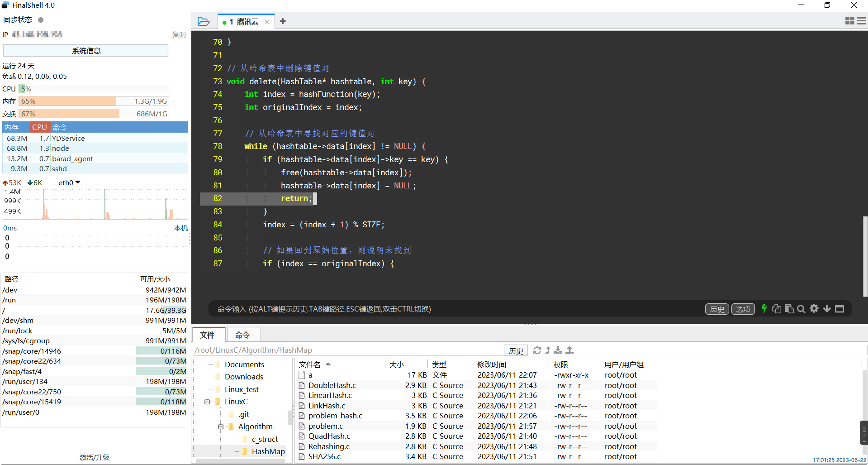
Task: Open terminal settings gear
Action: [x=814, y=309]
